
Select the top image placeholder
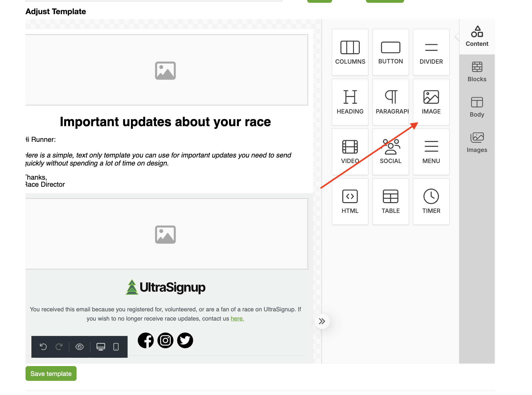pos(167,70)
